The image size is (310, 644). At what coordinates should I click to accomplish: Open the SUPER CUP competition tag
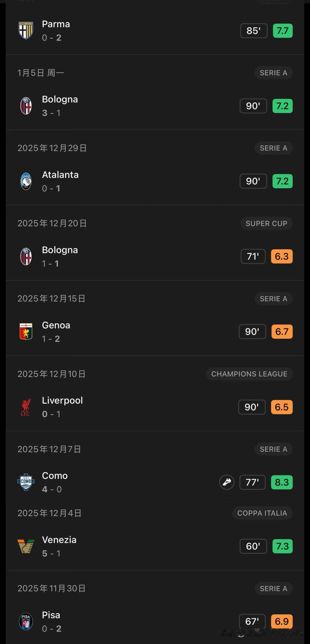pyautogui.click(x=267, y=223)
